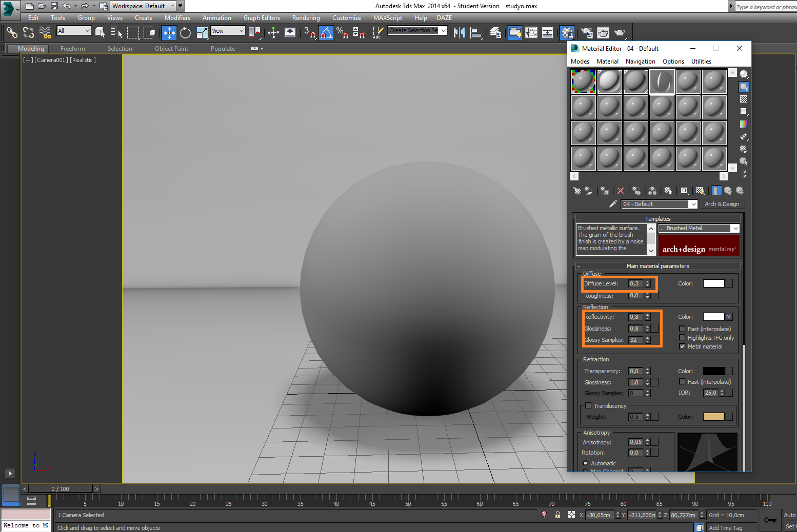The width and height of the screenshot is (797, 532).
Task: Collapse the Main material parameters rollout
Action: click(x=657, y=266)
